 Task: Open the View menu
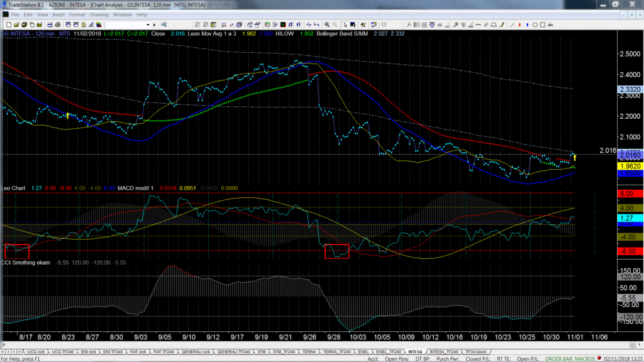(x=42, y=15)
